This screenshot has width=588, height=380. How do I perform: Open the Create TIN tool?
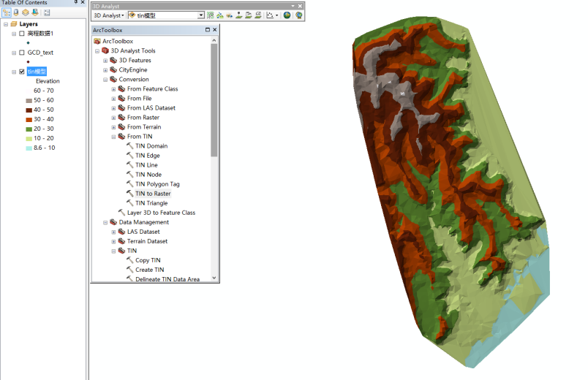[x=149, y=270]
